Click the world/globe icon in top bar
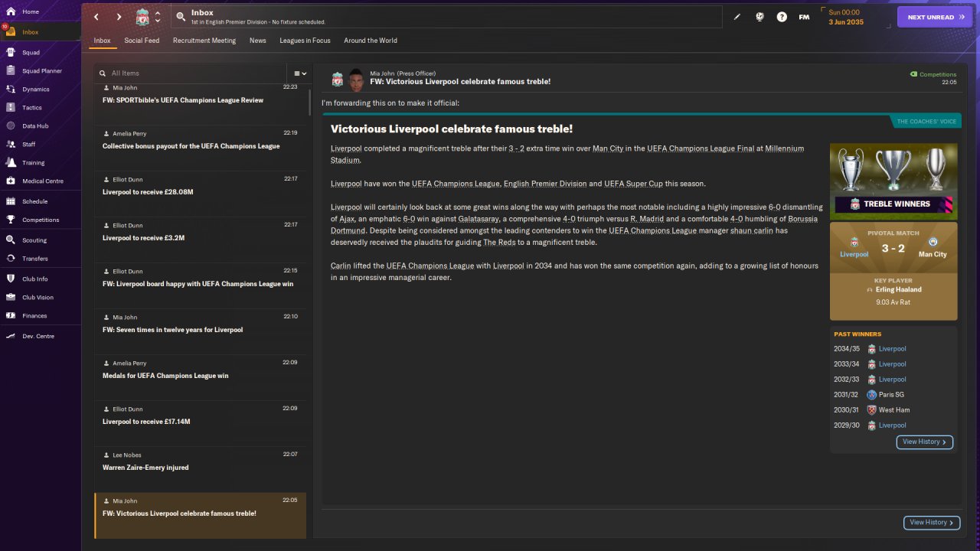The height and width of the screenshot is (551, 980). click(x=759, y=17)
